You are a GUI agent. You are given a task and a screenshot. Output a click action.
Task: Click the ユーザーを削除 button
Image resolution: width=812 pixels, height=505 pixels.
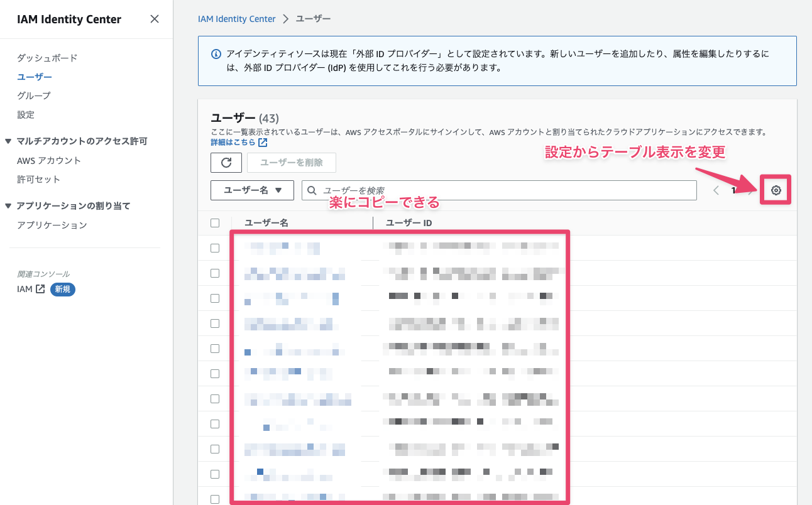292,163
